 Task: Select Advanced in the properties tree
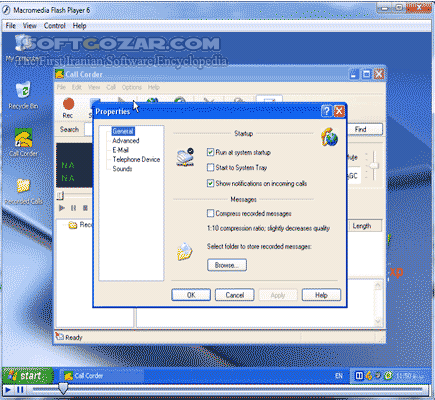point(126,141)
